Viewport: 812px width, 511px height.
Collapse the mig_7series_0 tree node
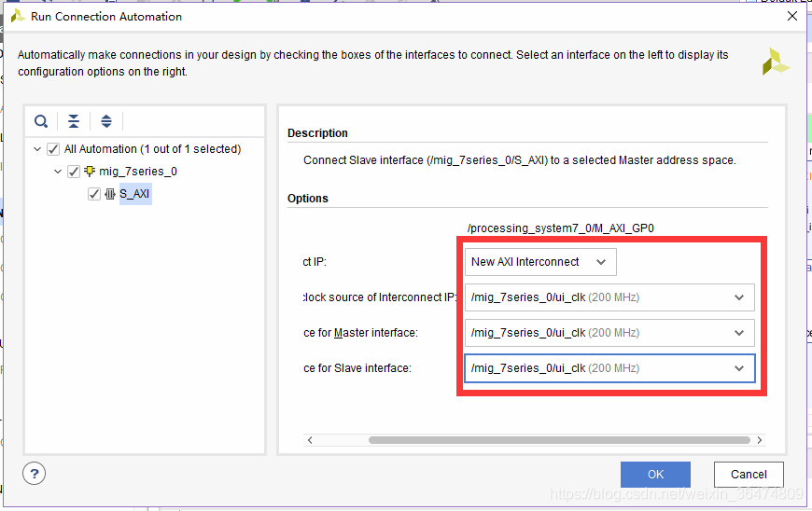[58, 172]
